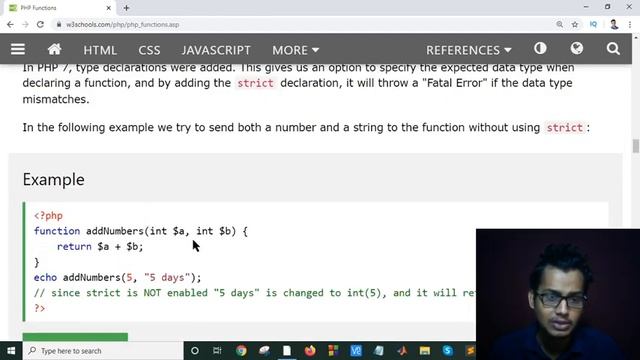Click the '<?php' opening tag line
Screen dimensions: 640x360
coord(49,216)
